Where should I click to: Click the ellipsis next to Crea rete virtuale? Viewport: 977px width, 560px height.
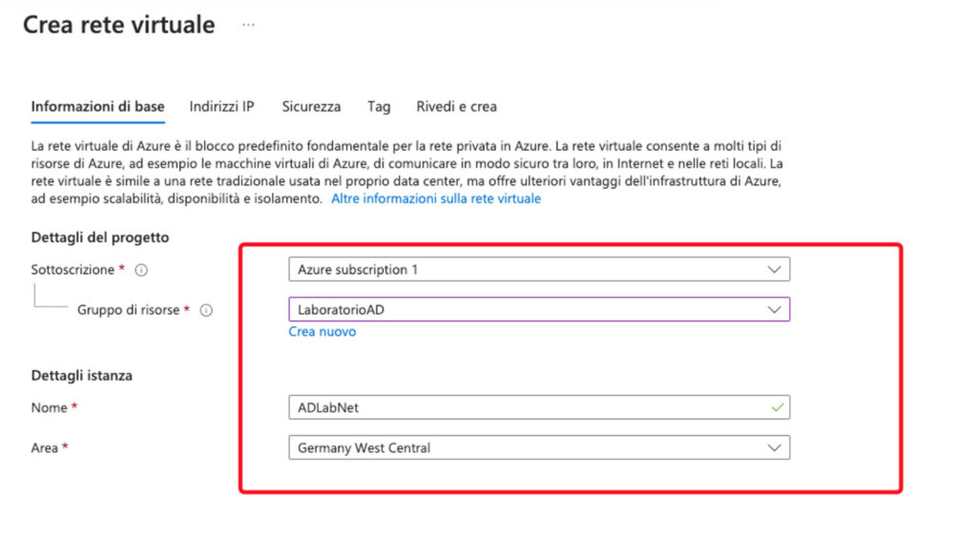point(248,26)
